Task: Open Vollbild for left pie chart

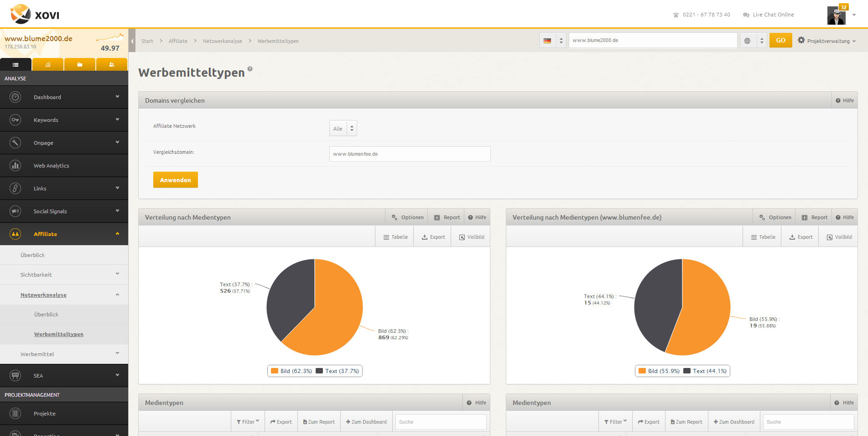Action: 471,237
